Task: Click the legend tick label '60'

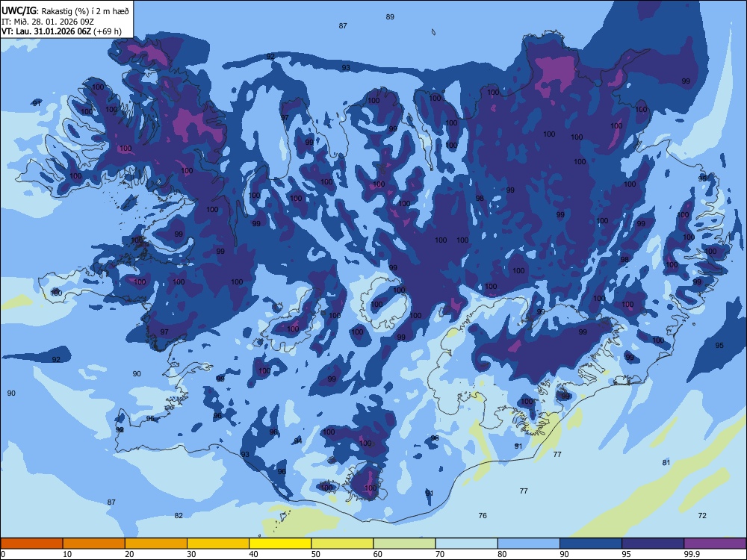Action: [x=378, y=554]
